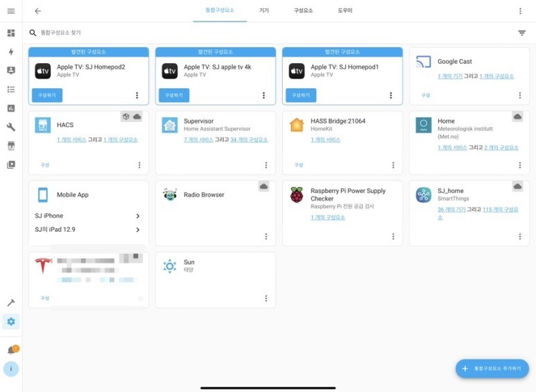The width and height of the screenshot is (536, 392).
Task: Expand the SJ iPhone entry chevron
Action: 138,216
